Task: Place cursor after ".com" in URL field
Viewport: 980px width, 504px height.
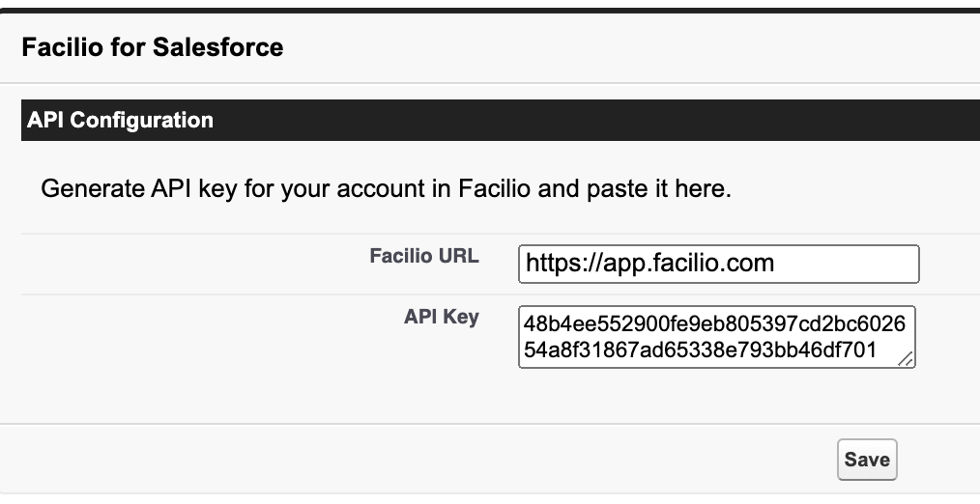Action: [x=776, y=264]
